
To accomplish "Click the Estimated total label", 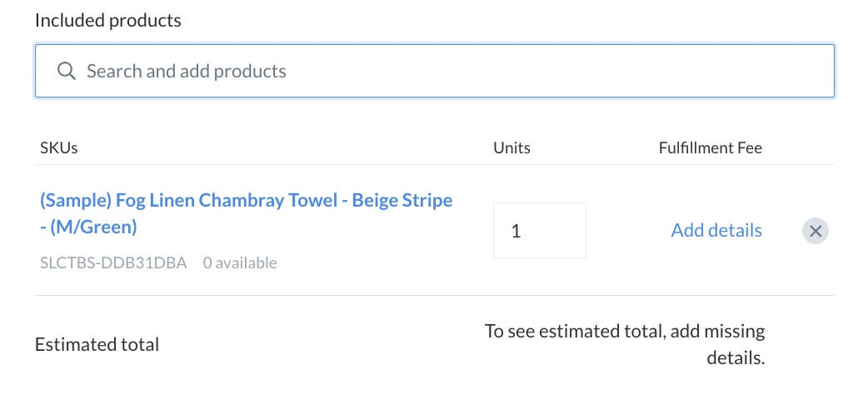I will tap(97, 345).
